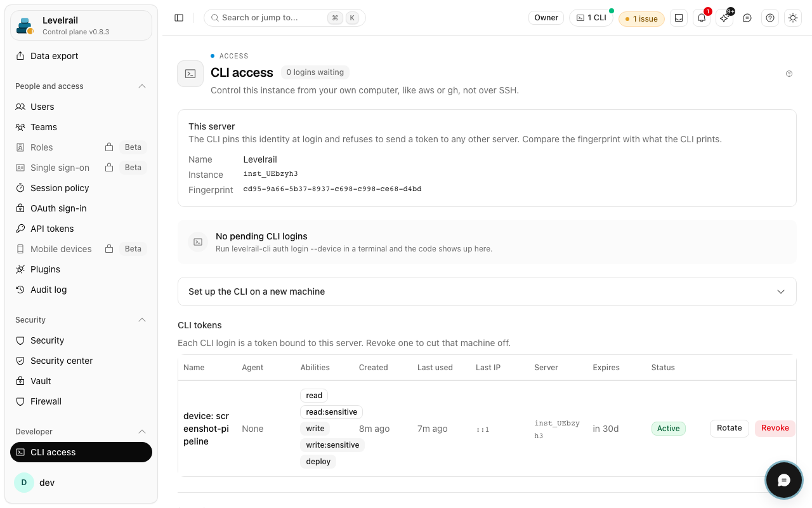Click the 1 CLI status button
812x508 pixels.
[x=591, y=18]
